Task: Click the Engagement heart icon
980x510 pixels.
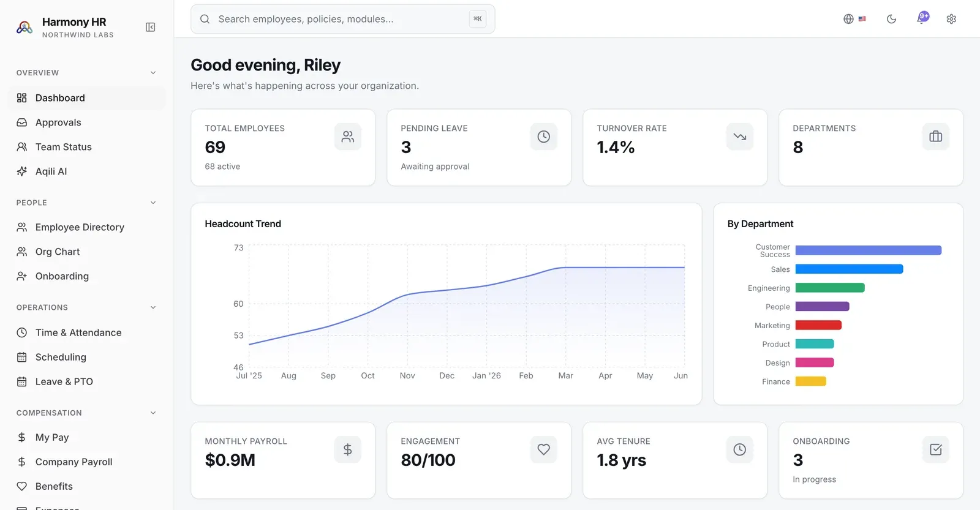Action: (x=544, y=449)
